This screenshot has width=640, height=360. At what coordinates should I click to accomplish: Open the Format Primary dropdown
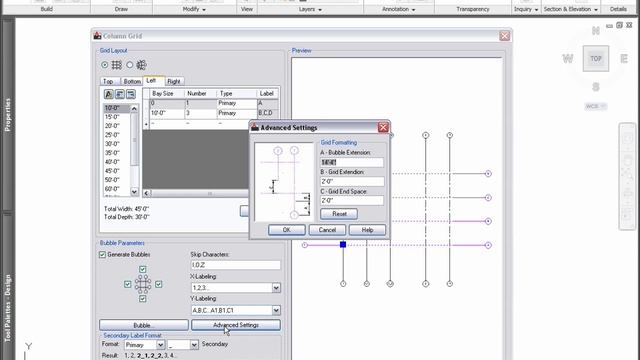[160, 345]
